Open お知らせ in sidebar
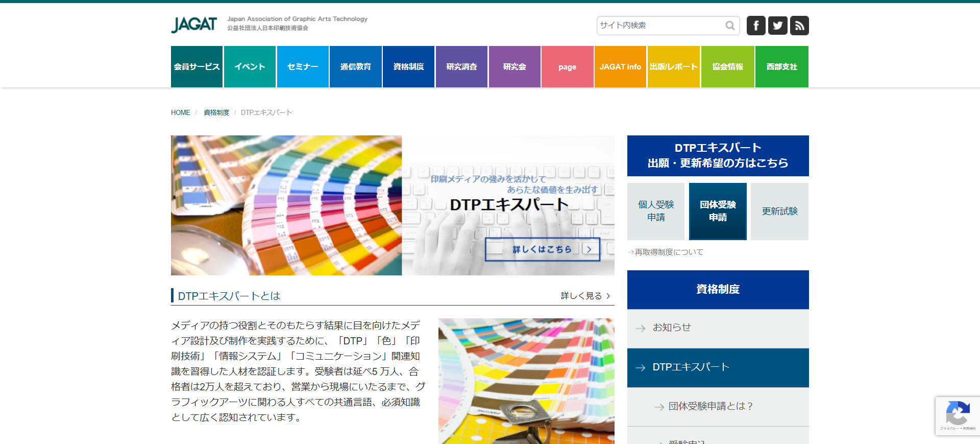The height and width of the screenshot is (444, 980). click(718, 329)
